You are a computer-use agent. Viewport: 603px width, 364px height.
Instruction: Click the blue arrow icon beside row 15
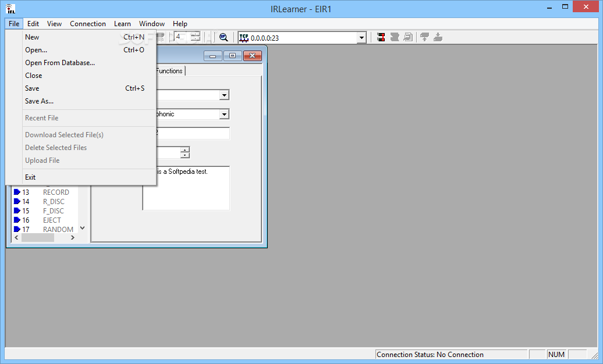click(x=17, y=210)
